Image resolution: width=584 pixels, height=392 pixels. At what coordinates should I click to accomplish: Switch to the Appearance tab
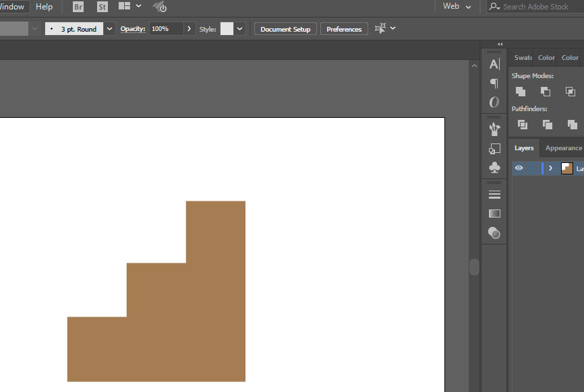click(x=563, y=148)
